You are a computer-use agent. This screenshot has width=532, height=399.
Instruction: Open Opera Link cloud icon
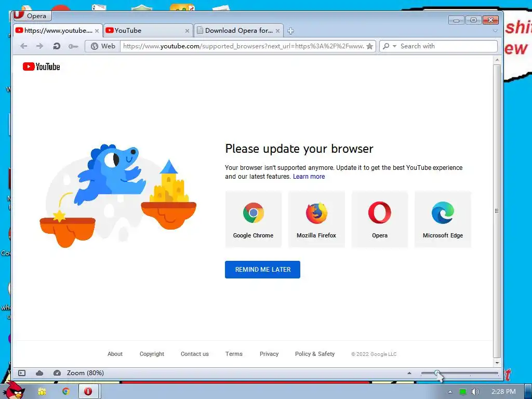(39, 373)
